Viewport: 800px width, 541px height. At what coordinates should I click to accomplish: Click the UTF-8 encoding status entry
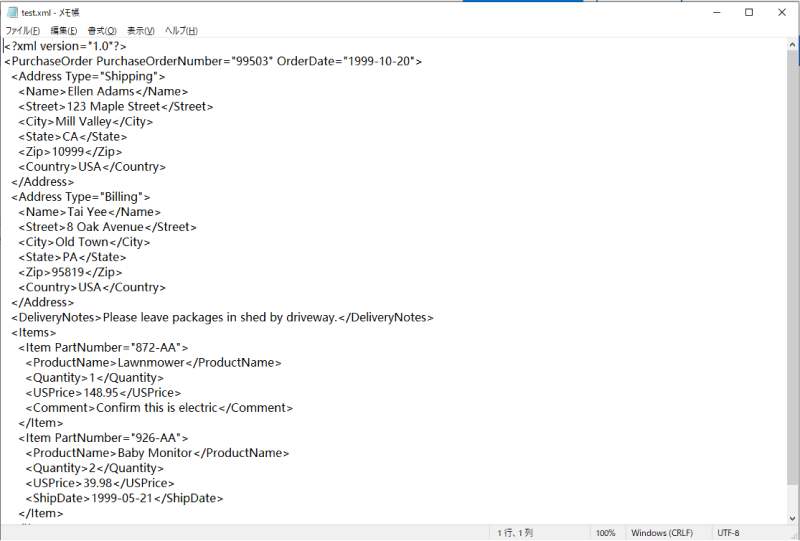click(728, 533)
